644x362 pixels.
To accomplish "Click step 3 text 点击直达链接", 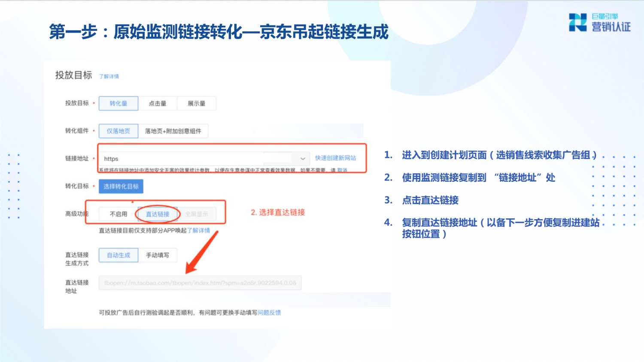I will pos(430,200).
